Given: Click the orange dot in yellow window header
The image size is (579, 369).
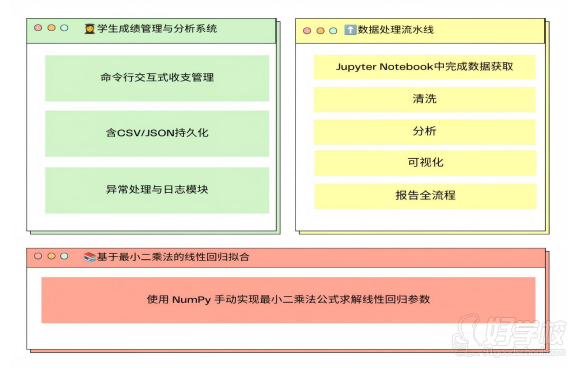Looking at the screenshot, I should pos(321,31).
